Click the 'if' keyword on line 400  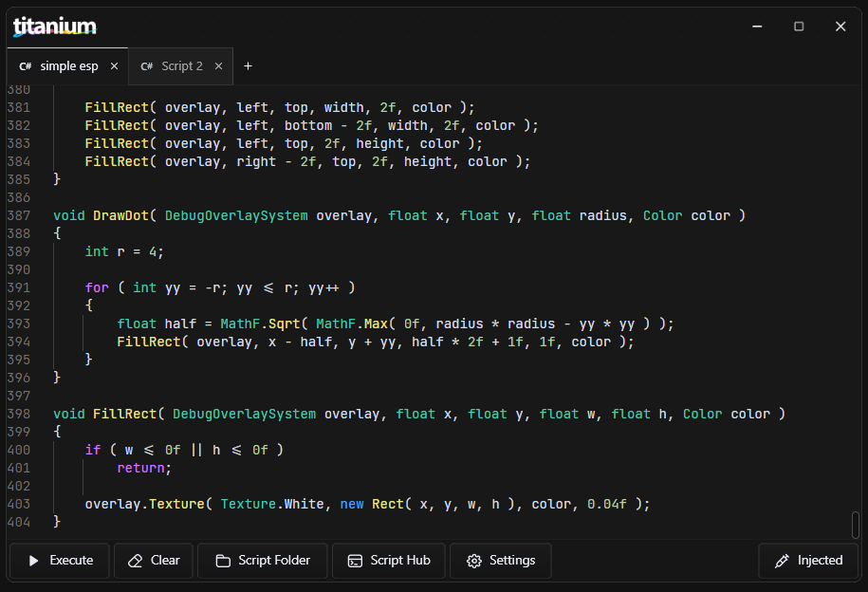[x=93, y=450]
